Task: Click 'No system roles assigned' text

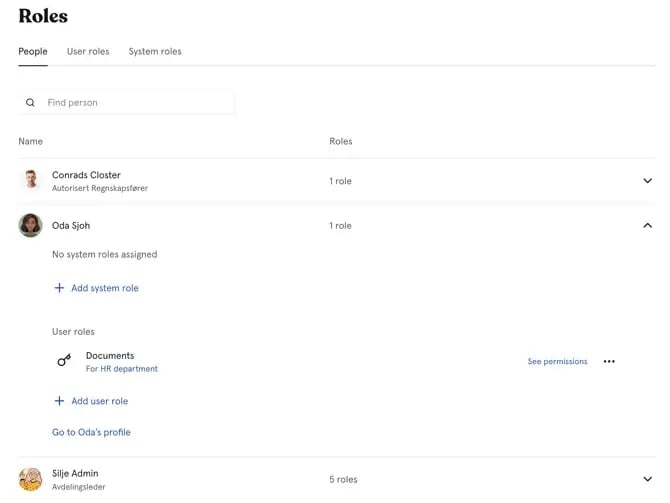Action: (105, 254)
